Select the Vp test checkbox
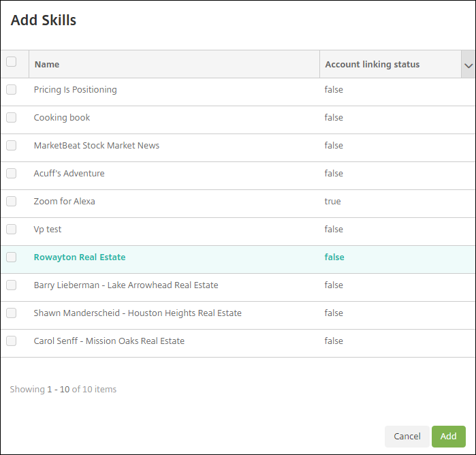The height and width of the screenshot is (455, 476). [11, 229]
